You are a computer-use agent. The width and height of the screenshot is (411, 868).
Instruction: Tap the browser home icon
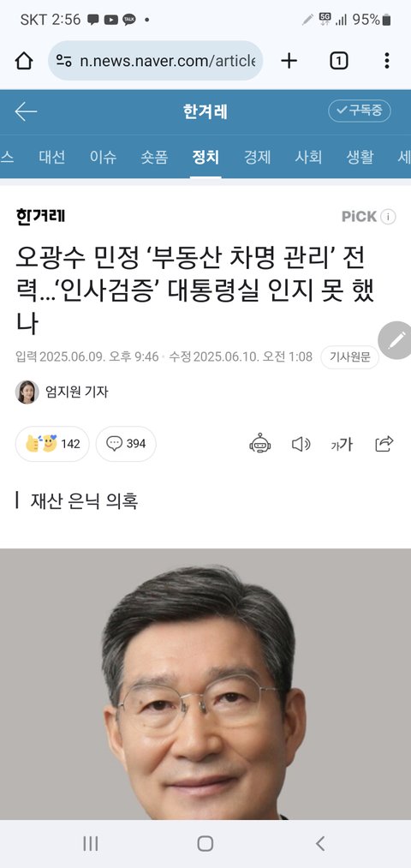click(x=24, y=60)
